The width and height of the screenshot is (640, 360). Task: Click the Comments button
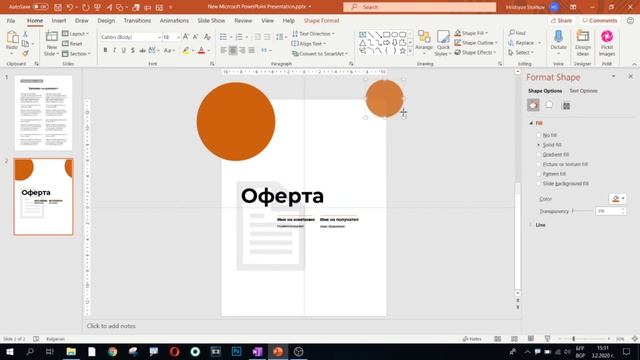[x=600, y=20]
